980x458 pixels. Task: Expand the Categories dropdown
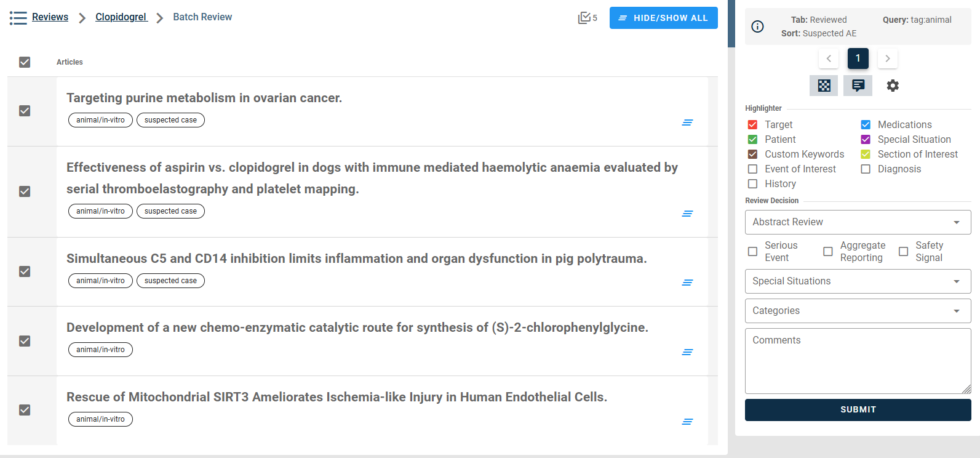click(x=858, y=311)
